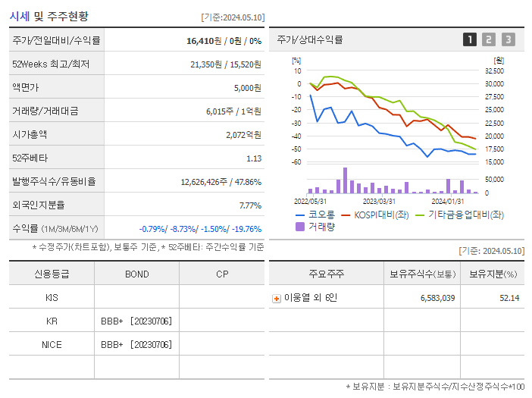Click the green 기타금융업대비(좌) legend marker
Image resolution: width=532 pixels, height=398 pixels.
(x=420, y=215)
